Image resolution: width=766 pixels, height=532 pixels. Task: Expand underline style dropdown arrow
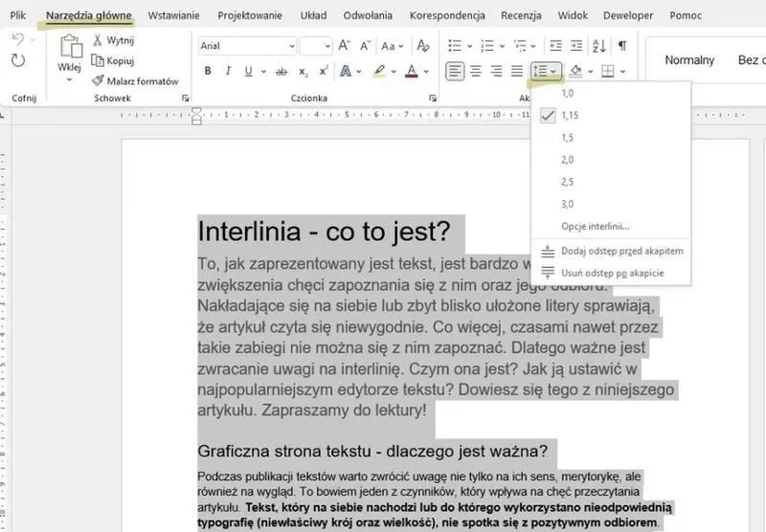[x=263, y=72]
